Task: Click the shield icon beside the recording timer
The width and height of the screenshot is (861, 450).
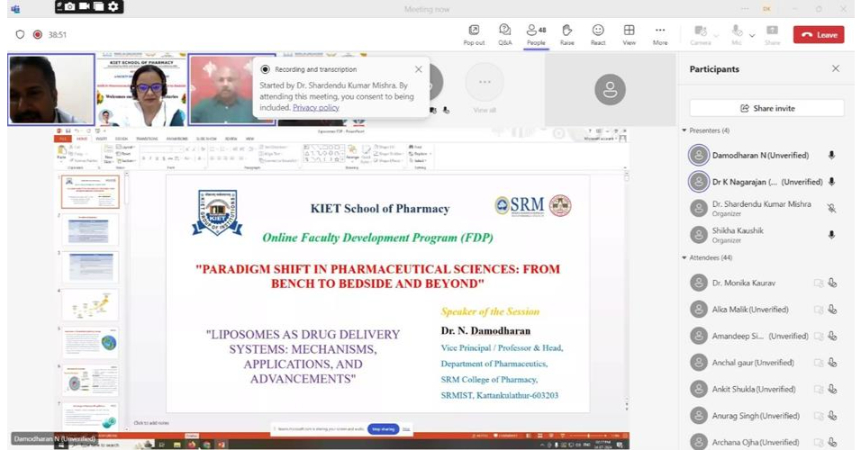Action: 20,35
